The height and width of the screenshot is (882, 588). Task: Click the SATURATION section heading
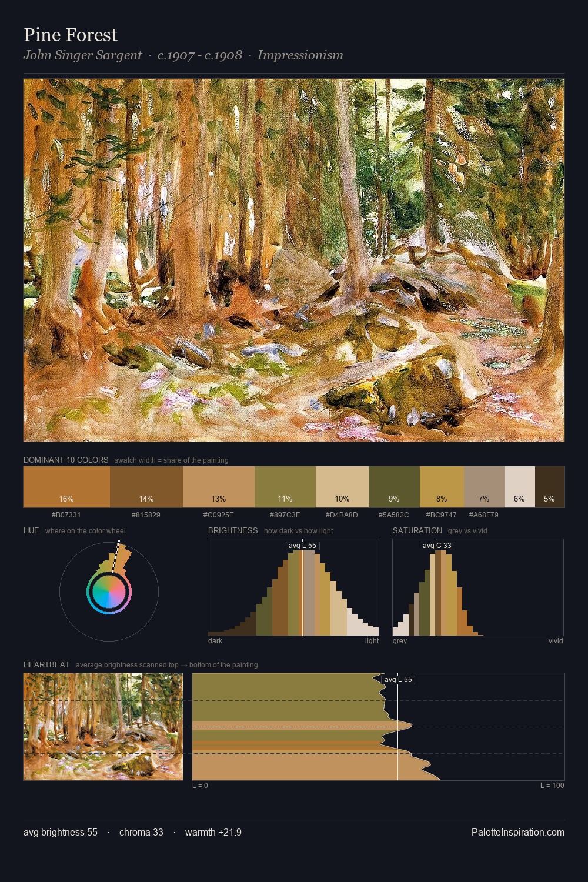click(x=417, y=531)
